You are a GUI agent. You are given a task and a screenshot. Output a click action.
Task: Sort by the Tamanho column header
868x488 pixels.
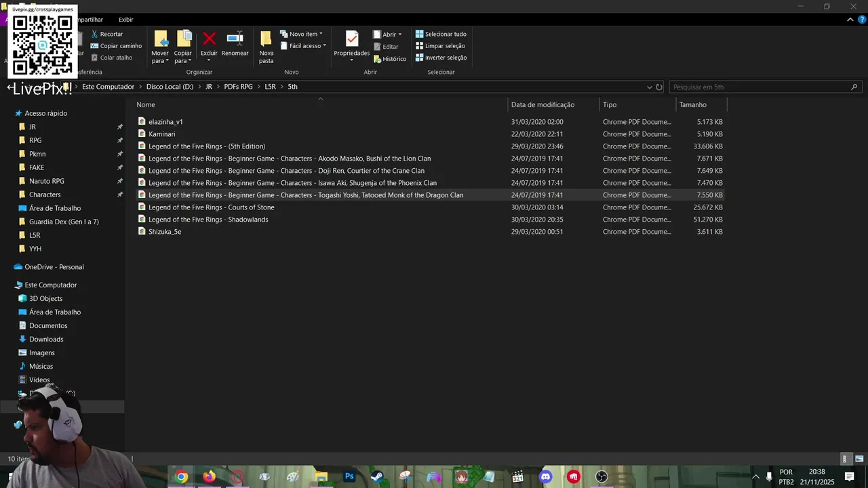tap(693, 104)
